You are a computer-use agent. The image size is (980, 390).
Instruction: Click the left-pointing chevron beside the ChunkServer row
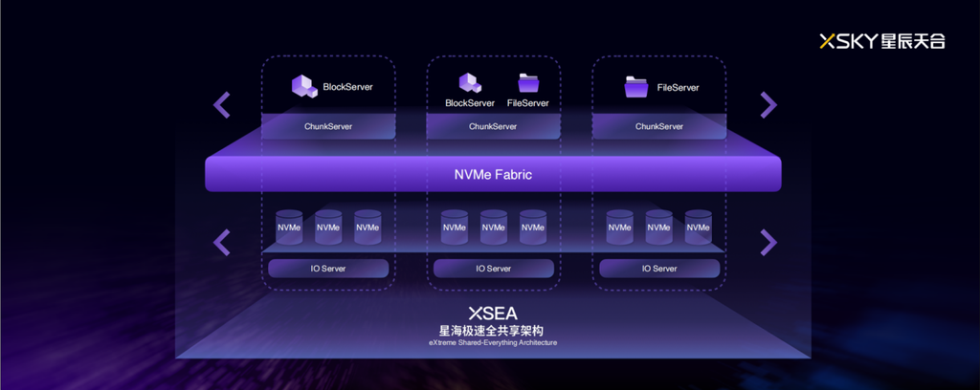pos(222,105)
